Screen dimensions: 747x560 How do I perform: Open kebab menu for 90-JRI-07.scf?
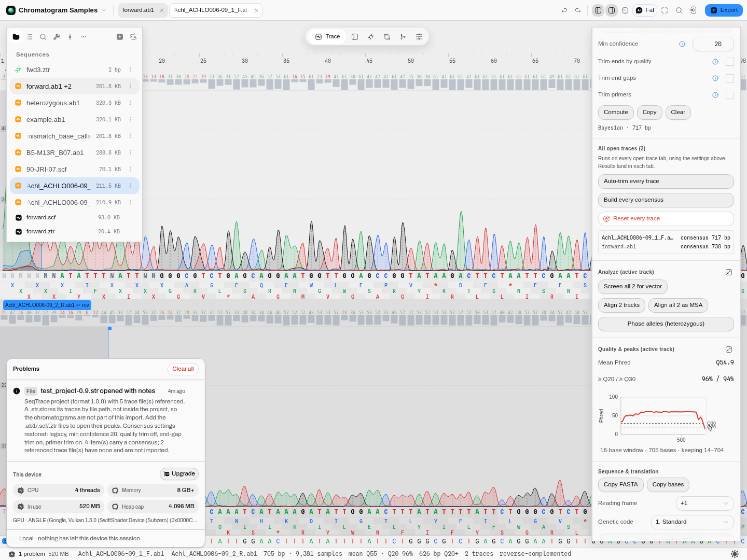pos(130,169)
